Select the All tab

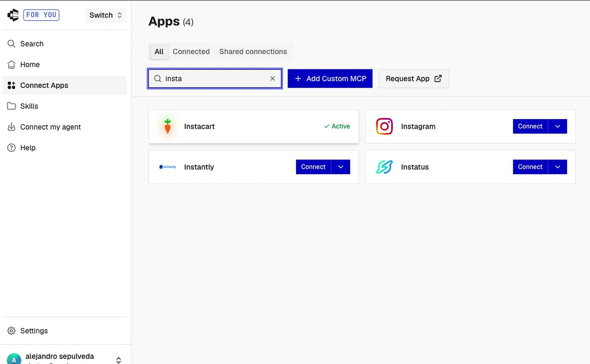pos(159,52)
